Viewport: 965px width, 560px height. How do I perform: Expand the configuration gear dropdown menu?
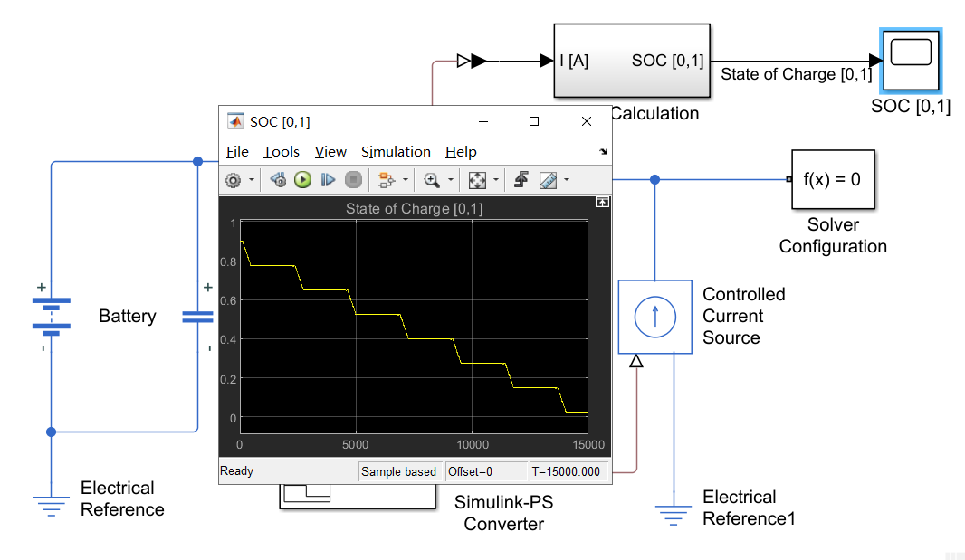tap(249, 179)
